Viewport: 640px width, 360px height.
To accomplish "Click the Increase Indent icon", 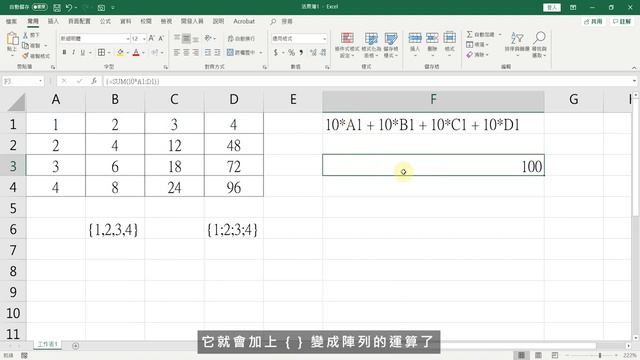I will pyautogui.click(x=217, y=52).
